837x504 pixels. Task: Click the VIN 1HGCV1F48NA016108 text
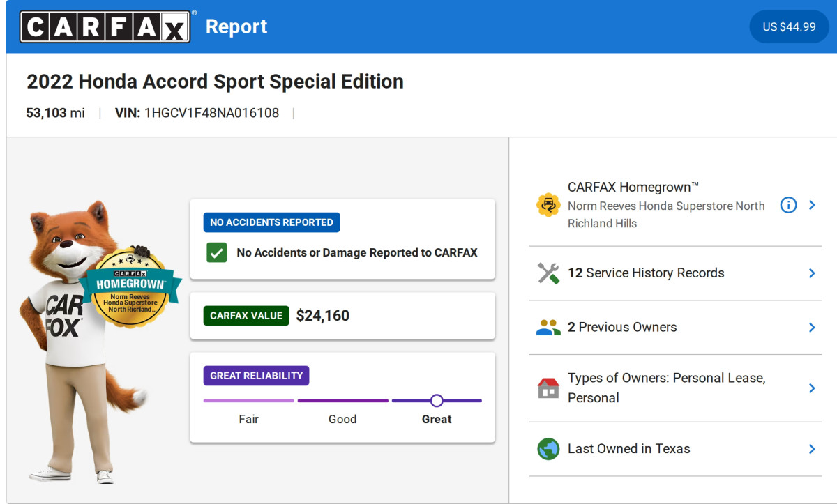[197, 113]
